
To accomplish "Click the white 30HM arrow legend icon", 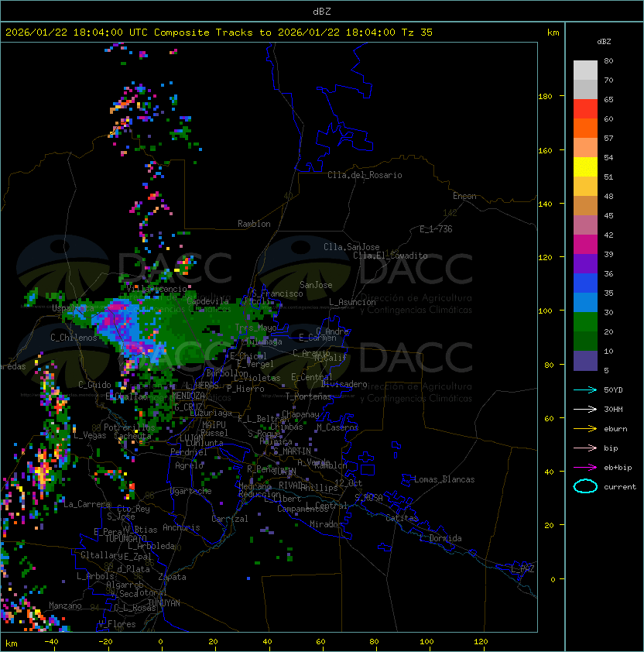I will pos(585,409).
